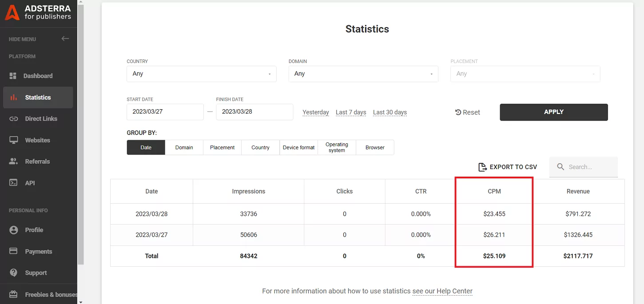Click the Support question mark icon

(14, 272)
